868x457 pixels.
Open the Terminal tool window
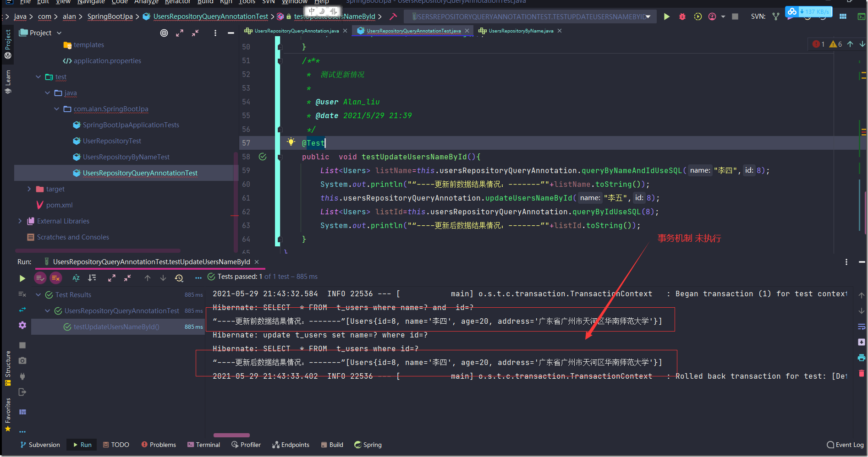click(203, 445)
